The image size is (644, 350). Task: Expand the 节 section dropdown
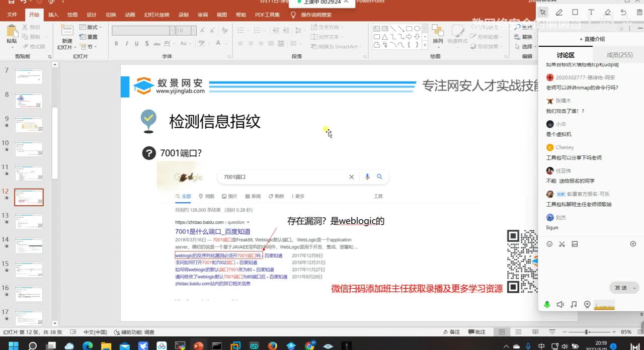(x=88, y=46)
